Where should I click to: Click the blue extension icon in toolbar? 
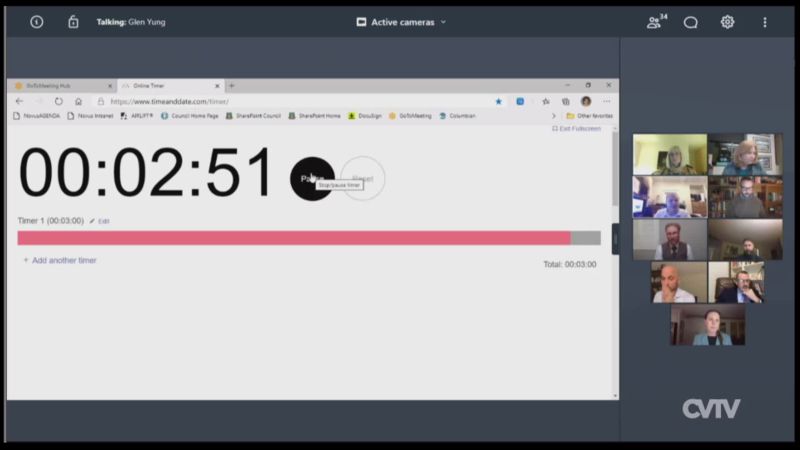tap(520, 102)
